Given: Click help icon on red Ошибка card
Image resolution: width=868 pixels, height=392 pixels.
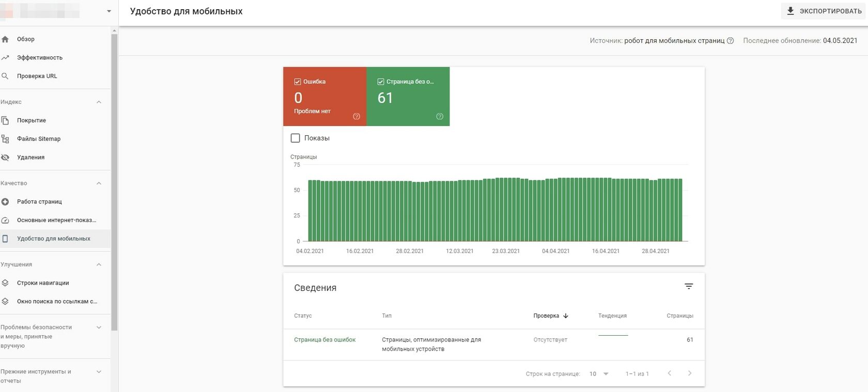Looking at the screenshot, I should coord(357,116).
